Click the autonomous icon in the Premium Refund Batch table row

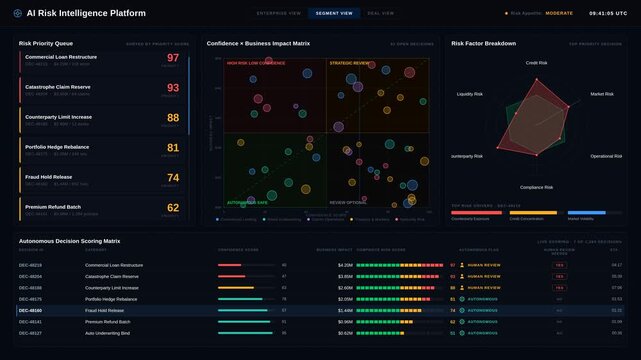462,322
